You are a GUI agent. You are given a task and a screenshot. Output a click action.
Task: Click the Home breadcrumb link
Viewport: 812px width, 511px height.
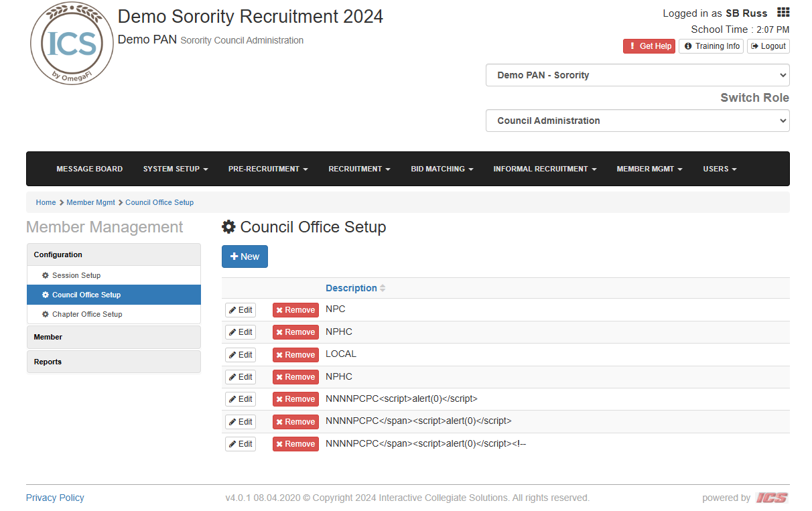tap(46, 202)
